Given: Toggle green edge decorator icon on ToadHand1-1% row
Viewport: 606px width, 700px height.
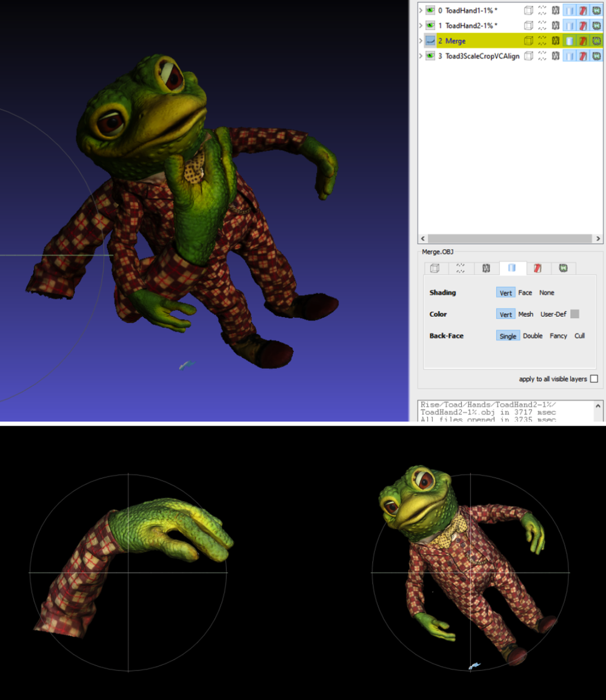Looking at the screenshot, I should tap(596, 10).
